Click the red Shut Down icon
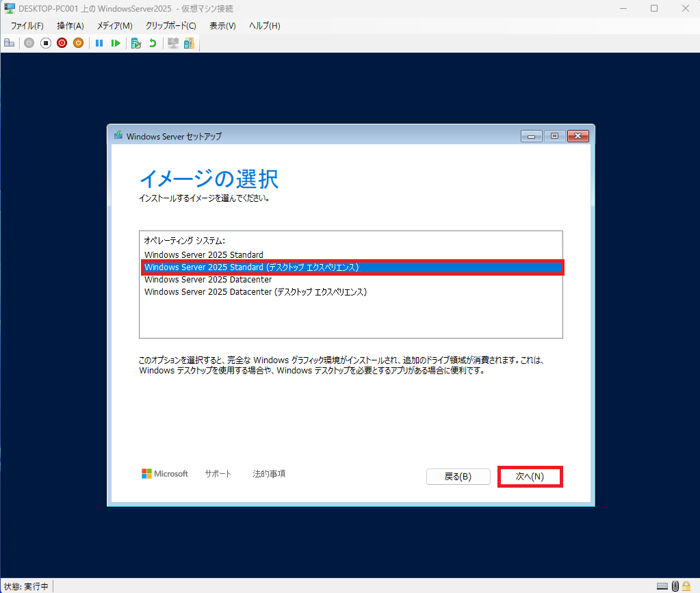Viewport: 700px width, 593px height. click(62, 43)
